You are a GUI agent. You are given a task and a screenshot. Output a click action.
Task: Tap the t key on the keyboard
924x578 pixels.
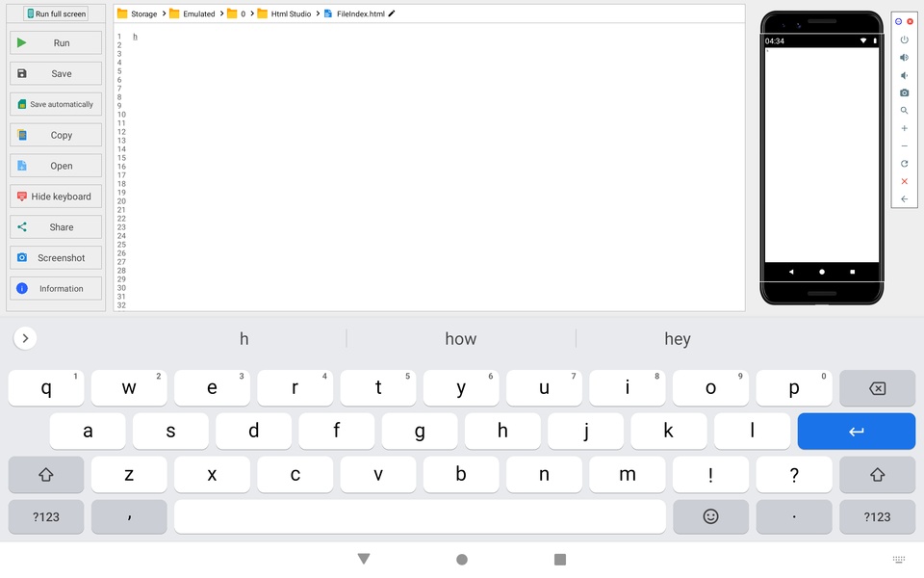tap(378, 388)
